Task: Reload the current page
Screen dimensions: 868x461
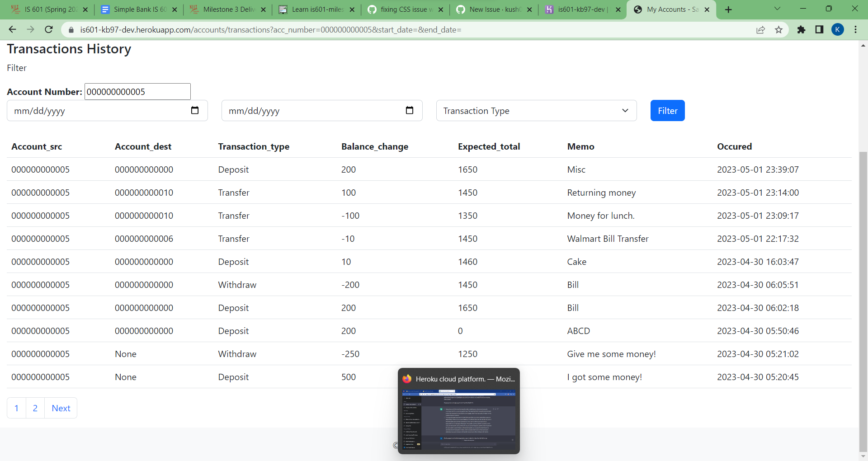Action: [x=48, y=29]
